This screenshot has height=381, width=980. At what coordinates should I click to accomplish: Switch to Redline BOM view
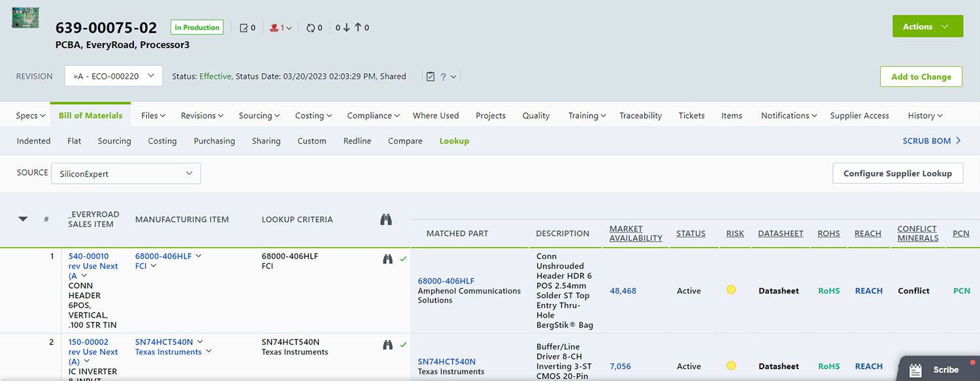pos(357,141)
